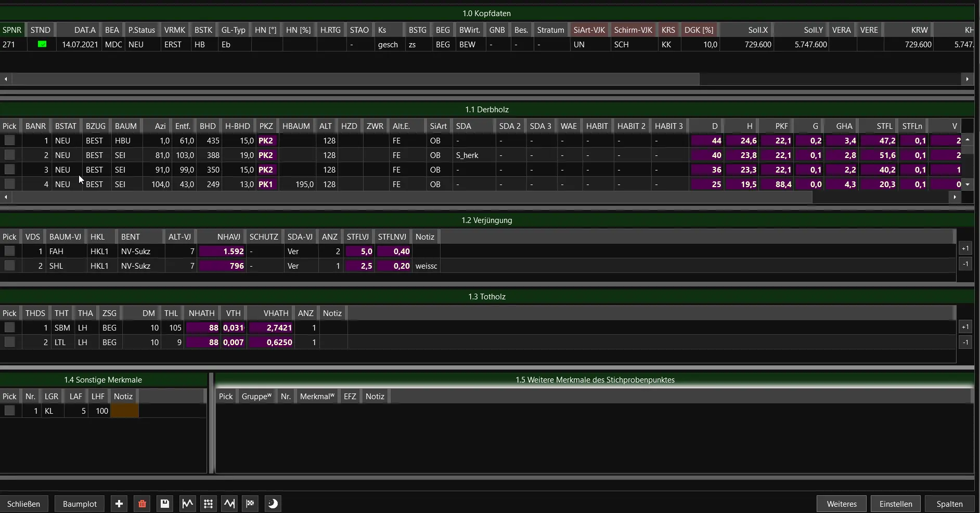The image size is (980, 513).
Task: Click the red trash delete icon
Action: click(142, 504)
